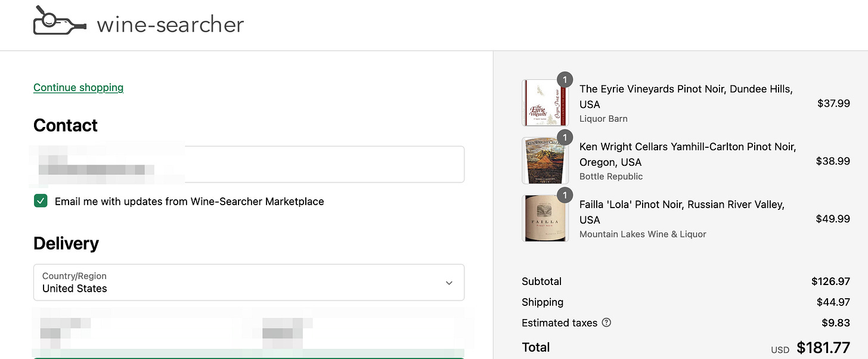Click the Total label

pos(536,347)
